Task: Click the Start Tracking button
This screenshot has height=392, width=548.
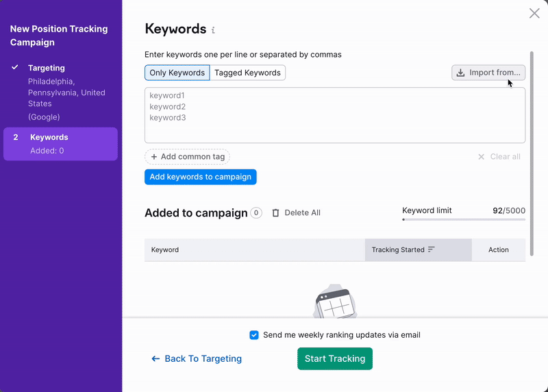Action: click(x=334, y=359)
